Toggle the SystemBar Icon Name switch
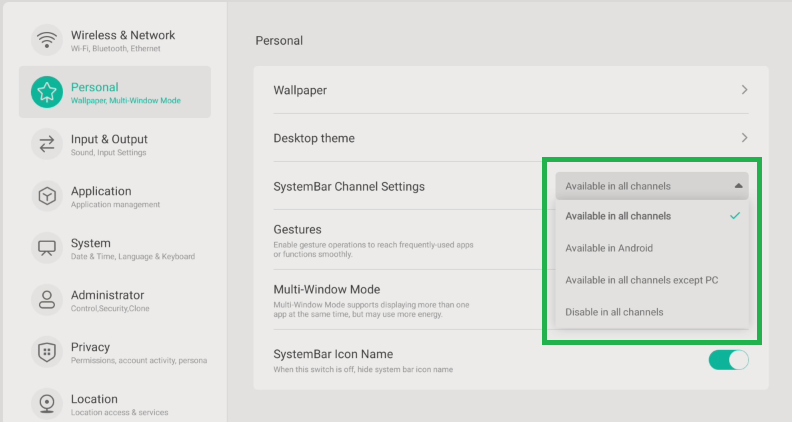 tap(728, 360)
